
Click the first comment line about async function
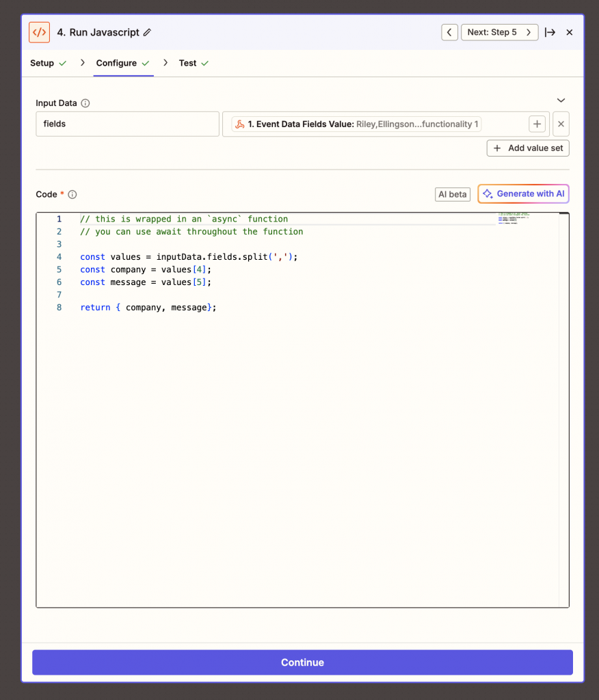pyautogui.click(x=184, y=219)
